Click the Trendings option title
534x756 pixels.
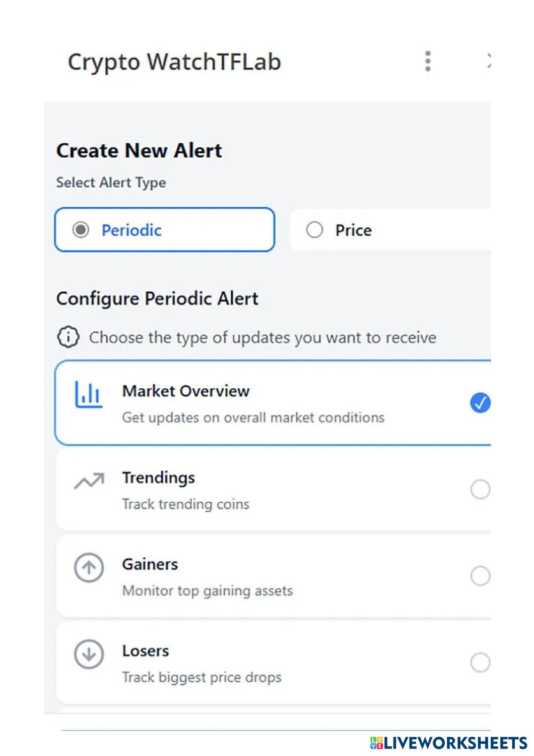pyautogui.click(x=159, y=478)
